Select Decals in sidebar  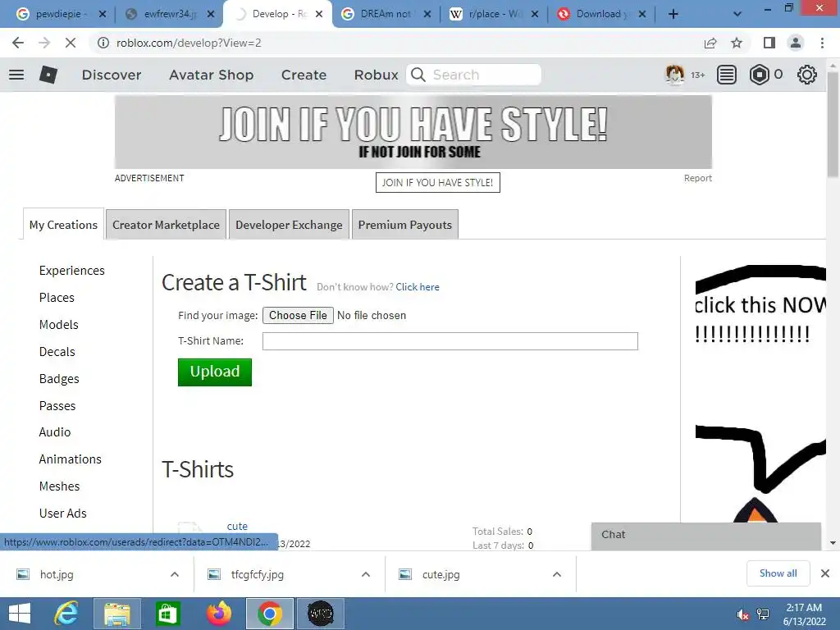click(x=57, y=352)
